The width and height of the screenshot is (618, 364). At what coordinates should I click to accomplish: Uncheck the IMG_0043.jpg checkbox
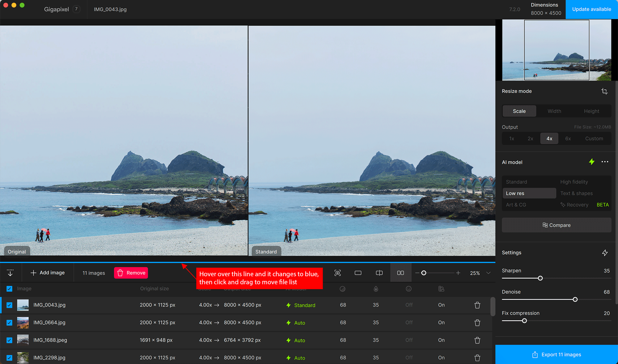pyautogui.click(x=10, y=305)
